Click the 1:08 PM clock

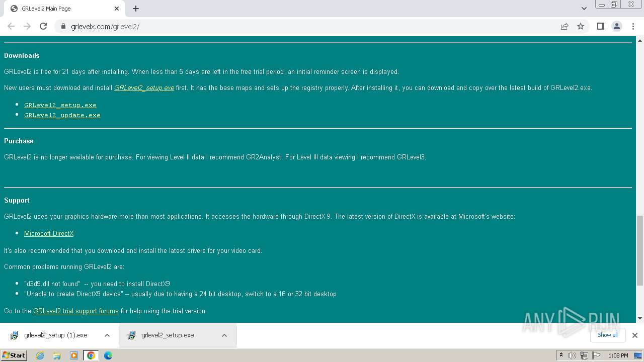(618, 355)
